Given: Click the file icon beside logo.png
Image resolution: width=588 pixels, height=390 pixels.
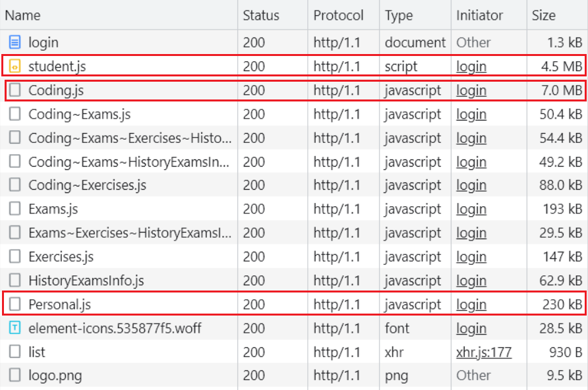Looking at the screenshot, I should pos(15,376).
